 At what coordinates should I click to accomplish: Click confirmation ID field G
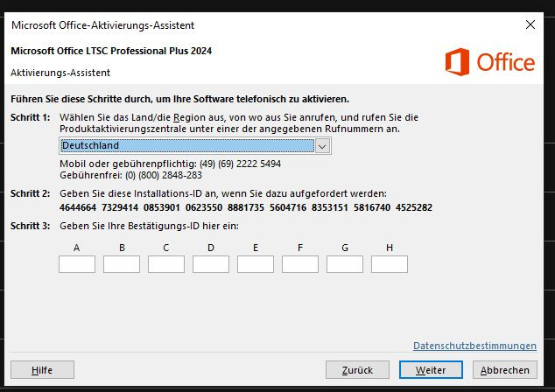[345, 264]
